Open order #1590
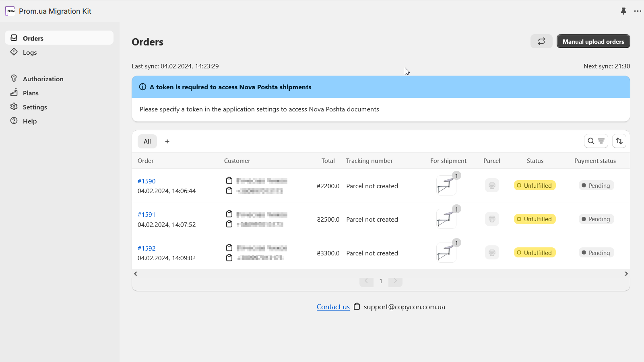The height and width of the screenshot is (362, 644). click(147, 181)
